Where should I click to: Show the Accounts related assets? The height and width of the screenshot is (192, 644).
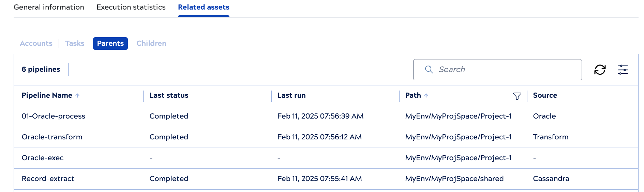tap(36, 43)
